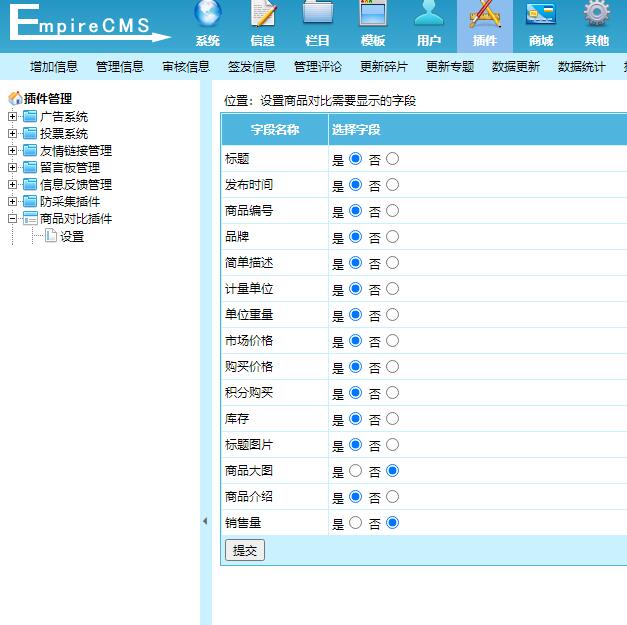Expand the 留言板管理 tree node
The width and height of the screenshot is (627, 625).
click(13, 168)
